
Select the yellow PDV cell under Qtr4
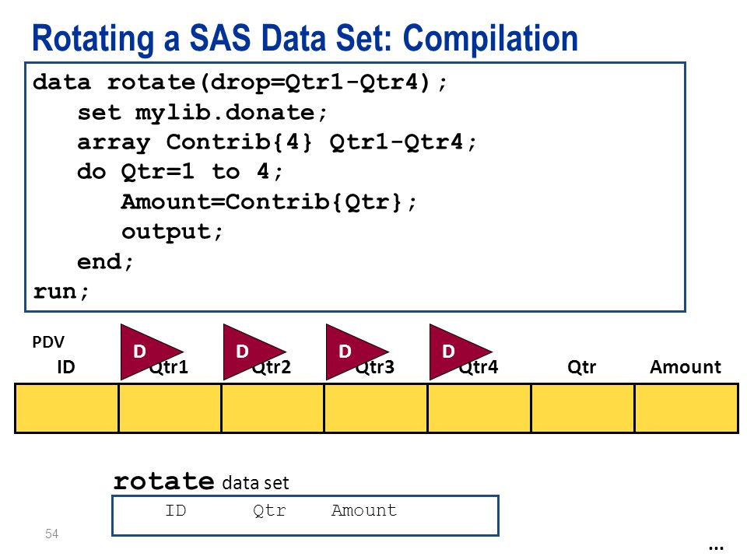click(479, 408)
